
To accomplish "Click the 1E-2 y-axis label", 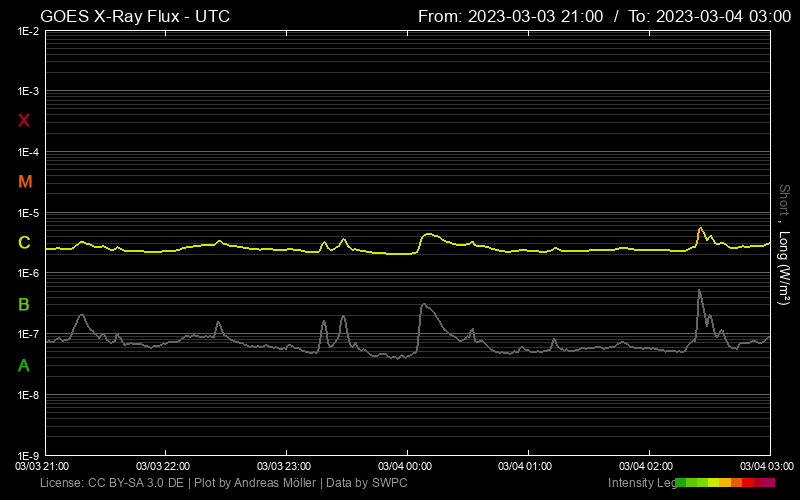I will point(29,32).
